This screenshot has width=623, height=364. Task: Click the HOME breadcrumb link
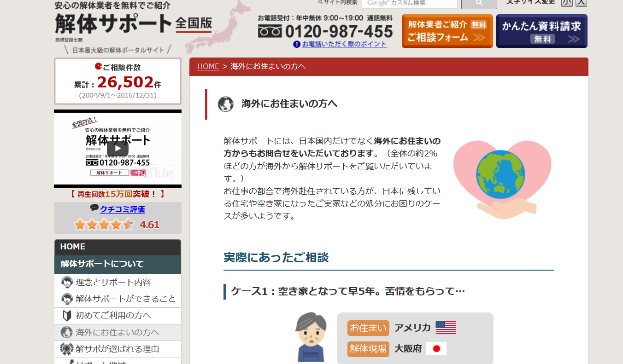click(208, 66)
